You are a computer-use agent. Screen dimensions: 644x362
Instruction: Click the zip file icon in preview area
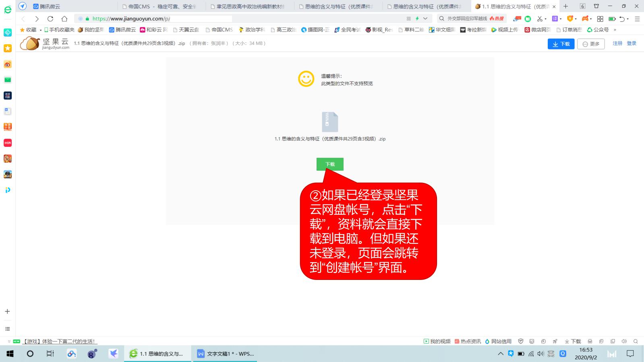[x=330, y=122]
